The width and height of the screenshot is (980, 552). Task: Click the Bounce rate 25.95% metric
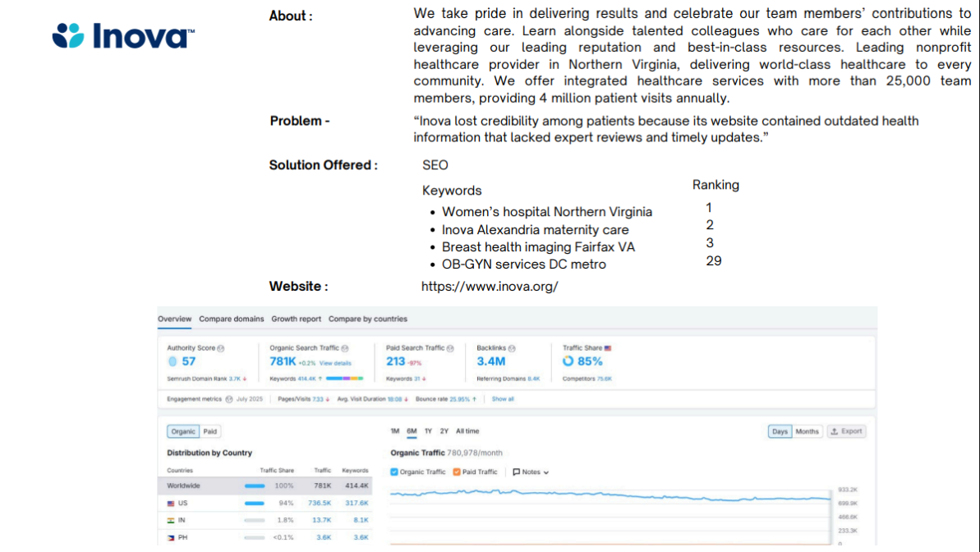click(445, 399)
